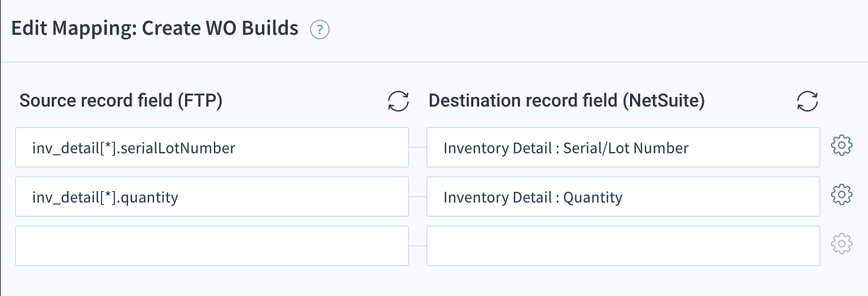Open Inventory Detail : Quantity destination field
The width and height of the screenshot is (868, 296).
(x=622, y=197)
